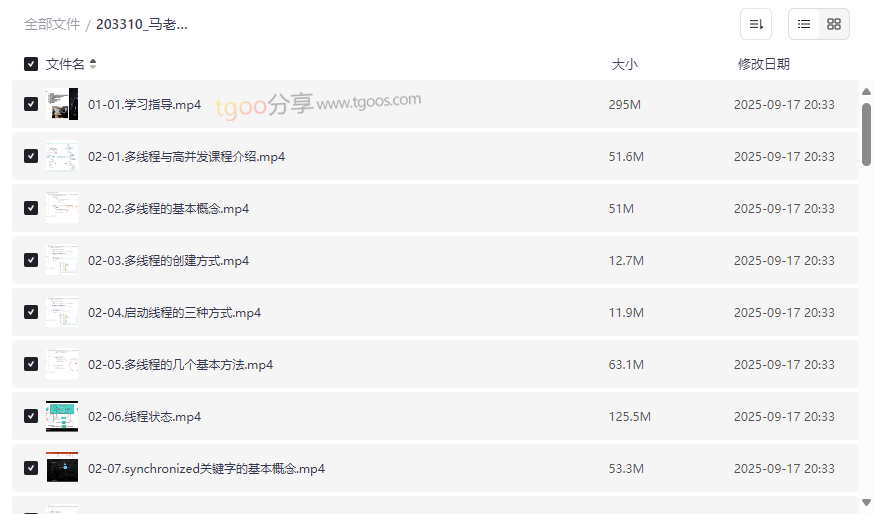Click the scrollbar up arrow
The height and width of the screenshot is (514, 874).
866,92
